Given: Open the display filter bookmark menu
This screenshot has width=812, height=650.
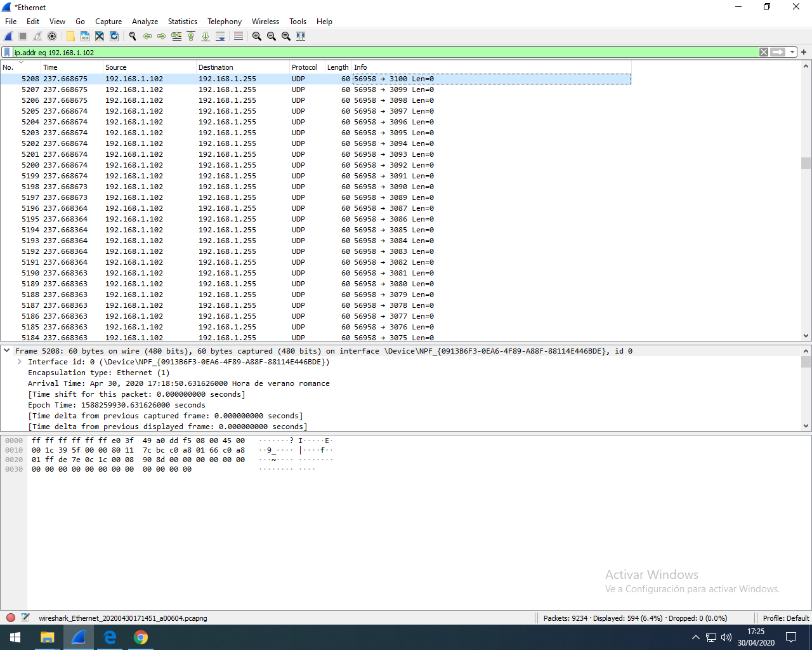Looking at the screenshot, I should pyautogui.click(x=7, y=53).
